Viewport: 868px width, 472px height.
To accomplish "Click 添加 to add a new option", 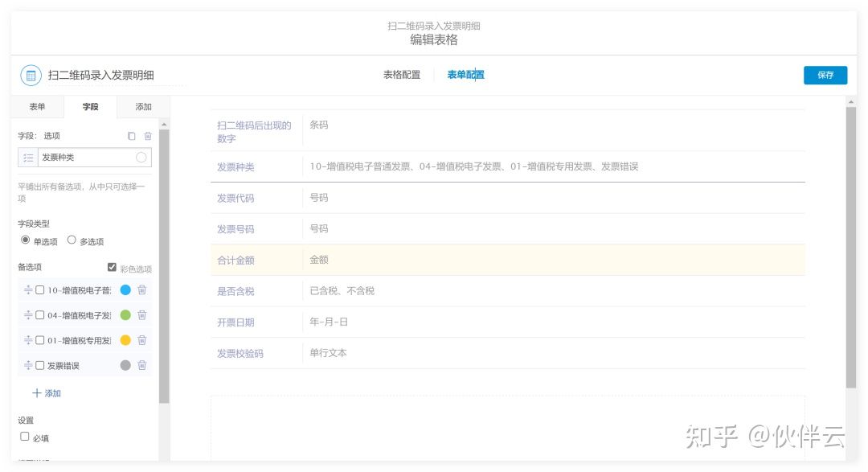I will pyautogui.click(x=47, y=393).
